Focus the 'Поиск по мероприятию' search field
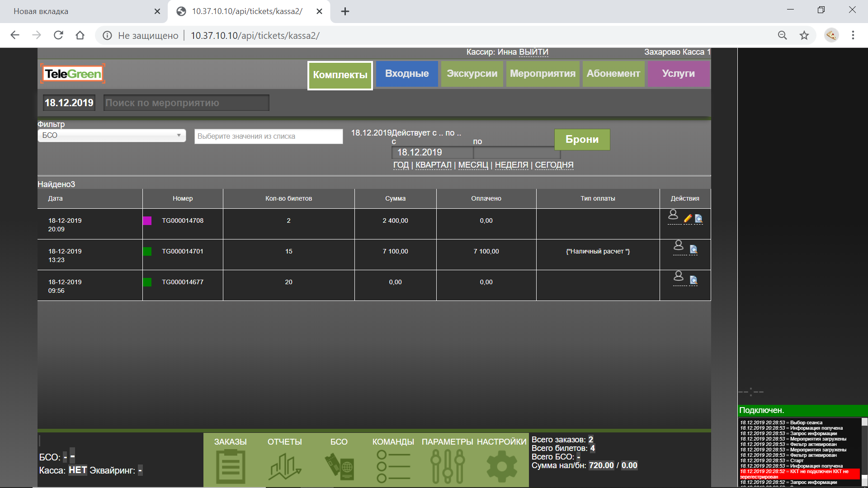This screenshot has height=488, width=868. coord(186,103)
